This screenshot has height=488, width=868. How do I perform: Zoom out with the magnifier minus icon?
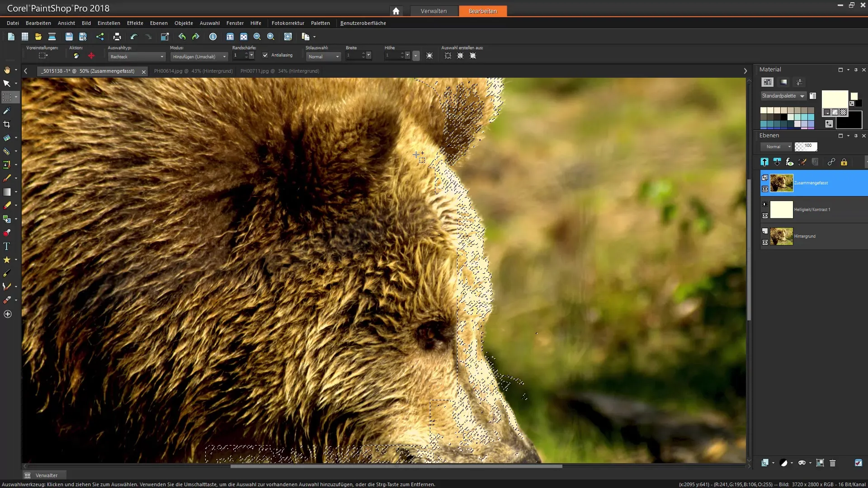point(257,37)
